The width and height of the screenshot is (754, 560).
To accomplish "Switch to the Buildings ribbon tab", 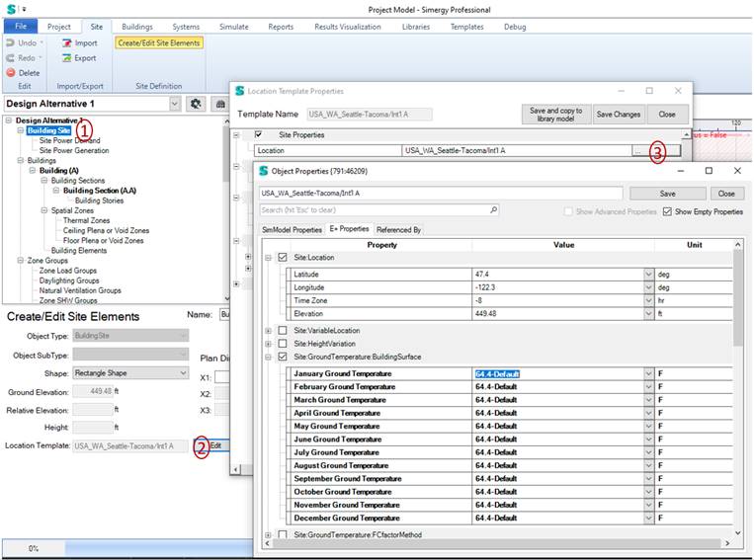I will (137, 27).
